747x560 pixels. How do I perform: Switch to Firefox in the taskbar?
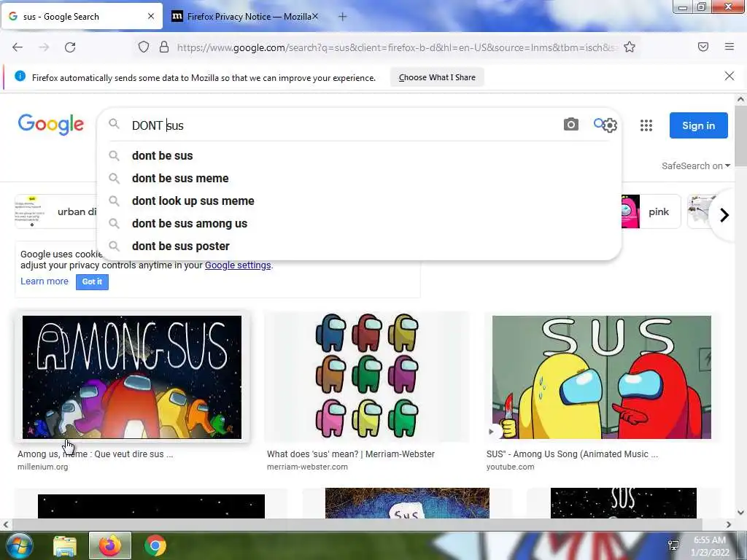(110, 545)
